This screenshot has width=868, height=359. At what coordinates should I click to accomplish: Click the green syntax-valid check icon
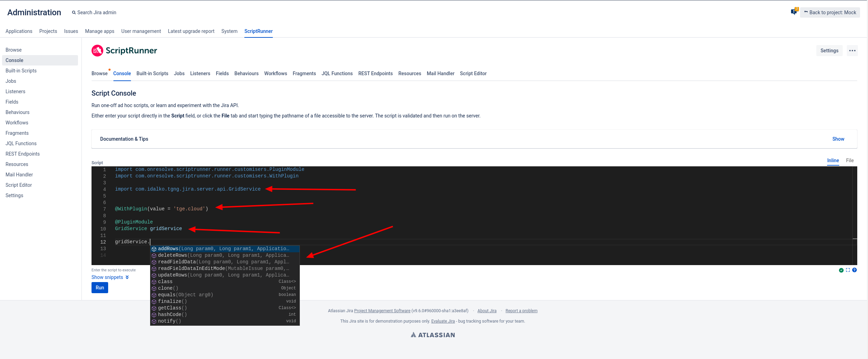click(x=841, y=270)
